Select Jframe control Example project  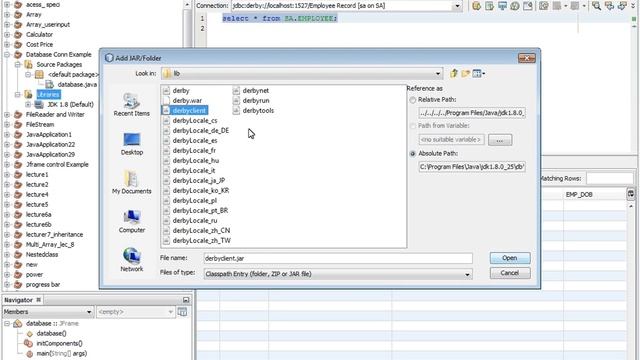pyautogui.click(x=57, y=164)
